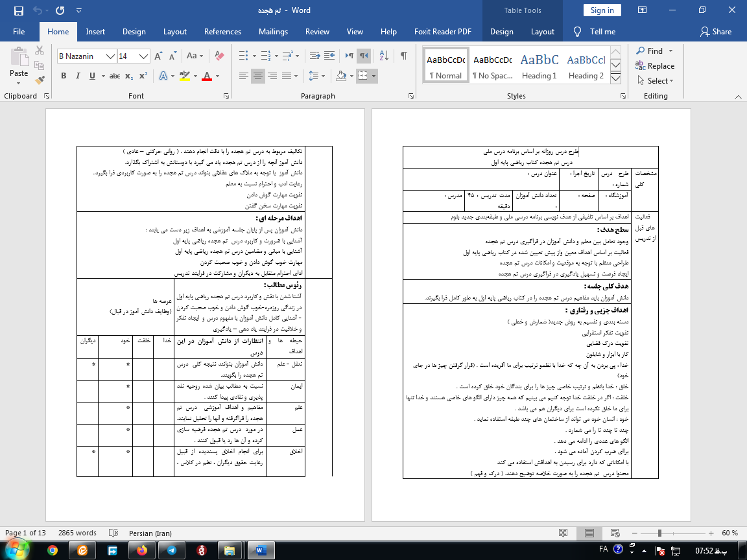Toggle Bold formatting

pos(64,76)
